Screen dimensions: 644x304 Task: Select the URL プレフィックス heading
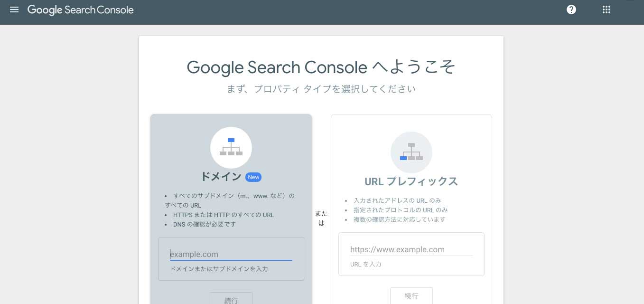click(x=411, y=181)
